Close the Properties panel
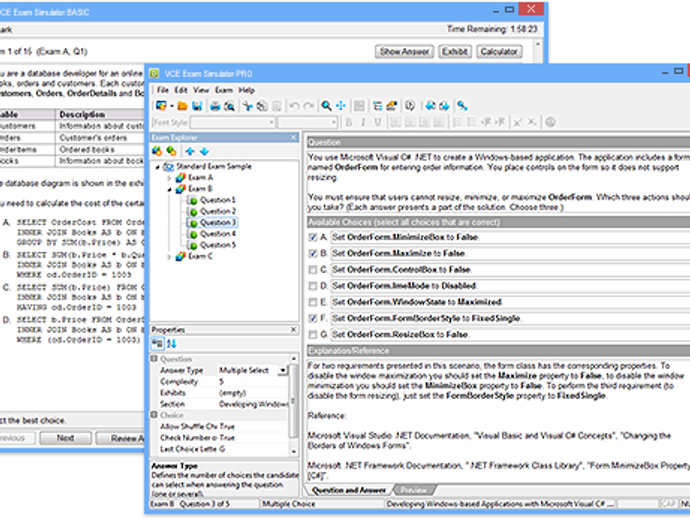 [294, 330]
